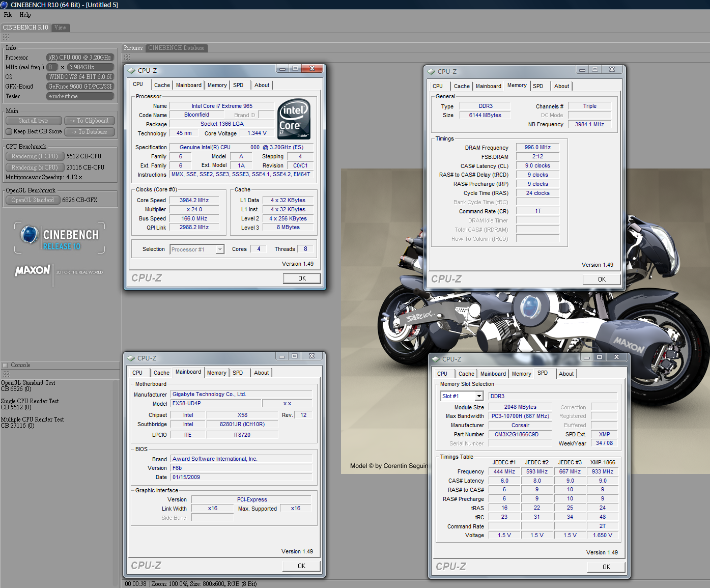Switch to the CINEBENCH Database tab
Image resolution: width=710 pixels, height=588 pixels.
[176, 48]
